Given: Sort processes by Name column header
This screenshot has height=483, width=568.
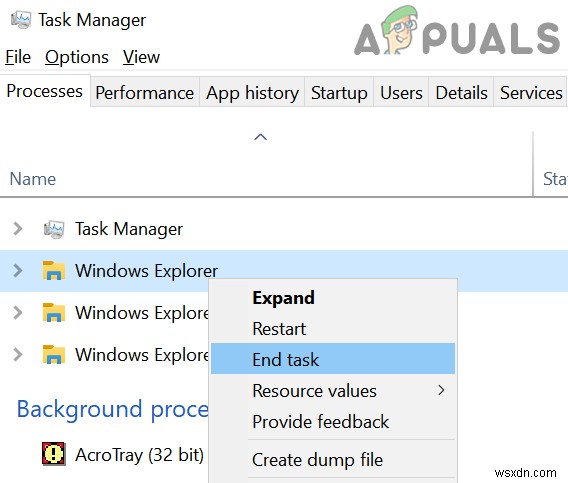Looking at the screenshot, I should [33, 179].
